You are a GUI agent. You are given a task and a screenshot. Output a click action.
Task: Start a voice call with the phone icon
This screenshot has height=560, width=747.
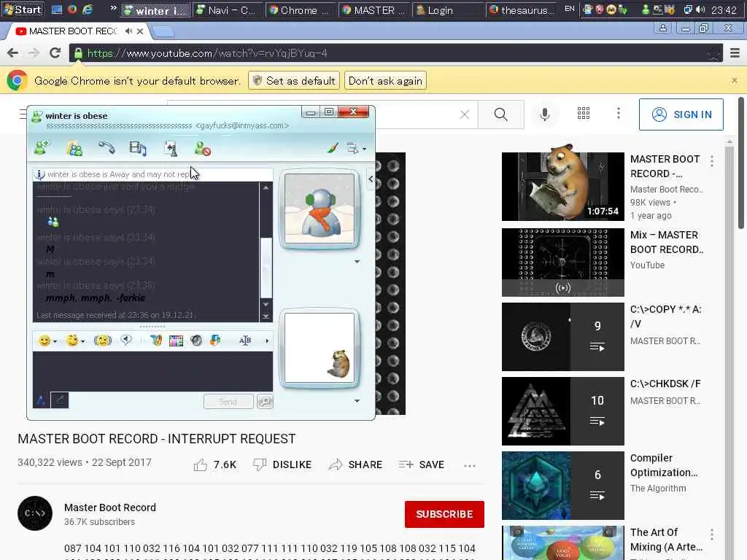(107, 148)
